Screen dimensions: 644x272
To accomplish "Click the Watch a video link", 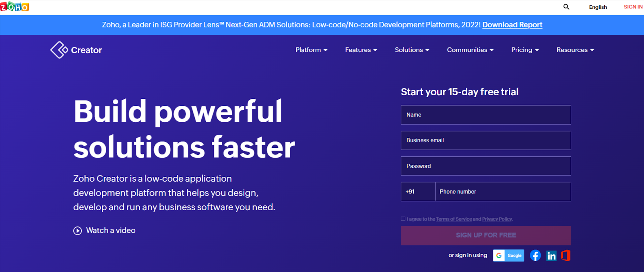I will [111, 231].
